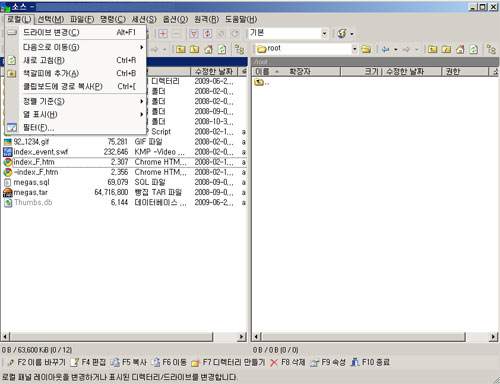Click the red double-arrow synchronize toolbar icon
This screenshot has width=500, height=384.
coord(207,33)
